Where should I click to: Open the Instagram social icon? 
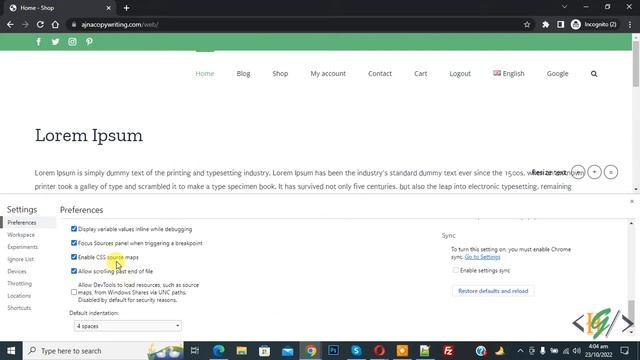(x=72, y=42)
